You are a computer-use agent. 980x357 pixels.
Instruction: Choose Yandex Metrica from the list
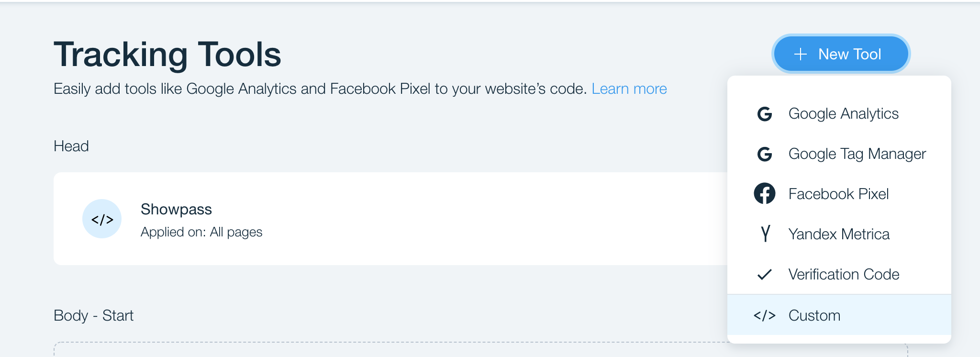pos(839,234)
